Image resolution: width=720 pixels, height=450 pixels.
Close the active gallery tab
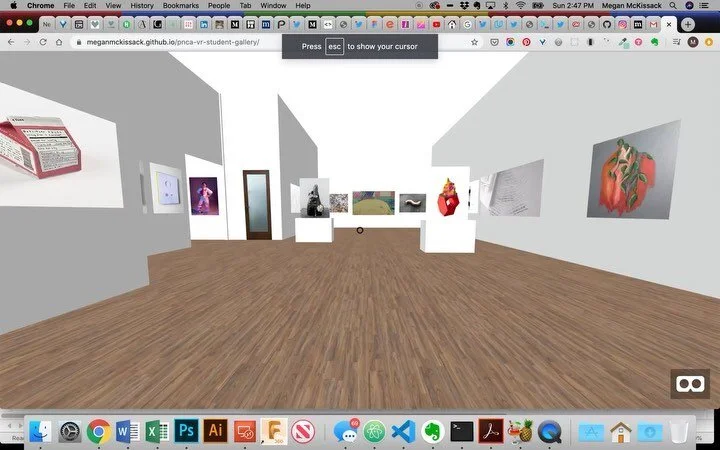click(669, 24)
